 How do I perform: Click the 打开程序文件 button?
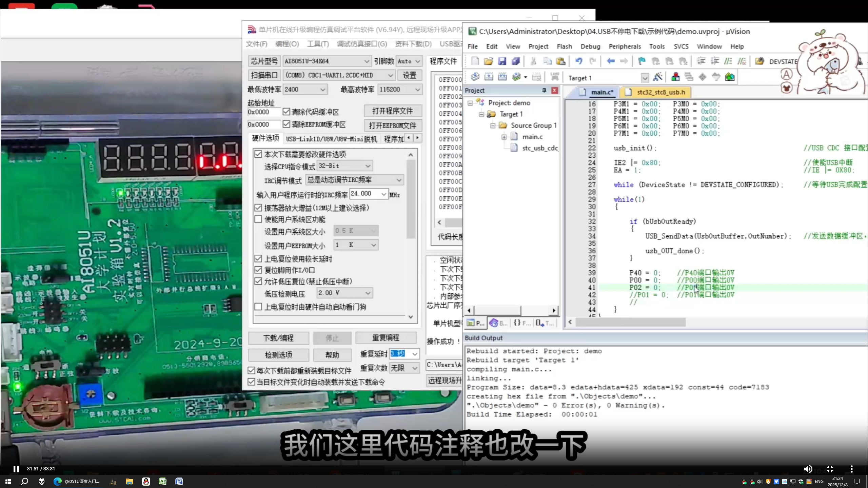pyautogui.click(x=393, y=111)
